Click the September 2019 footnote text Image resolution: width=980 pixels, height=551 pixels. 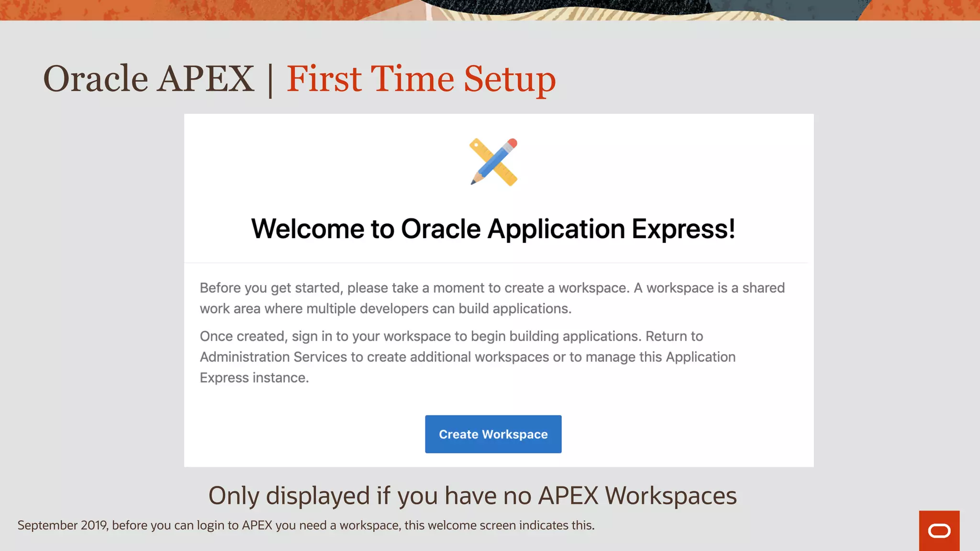306,525
